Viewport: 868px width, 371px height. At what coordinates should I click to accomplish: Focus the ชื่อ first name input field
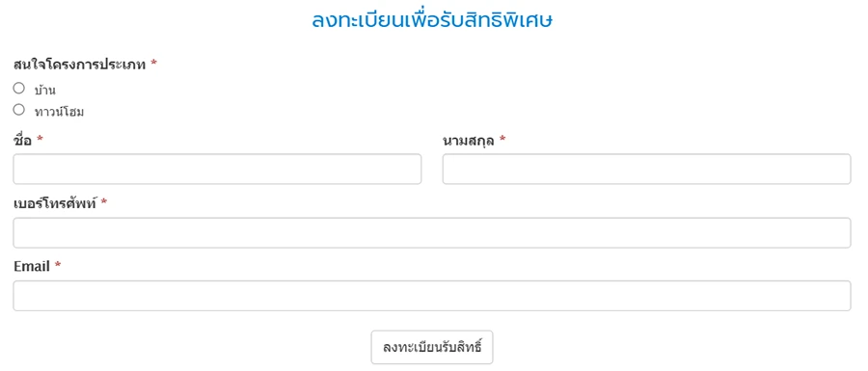pyautogui.click(x=217, y=170)
